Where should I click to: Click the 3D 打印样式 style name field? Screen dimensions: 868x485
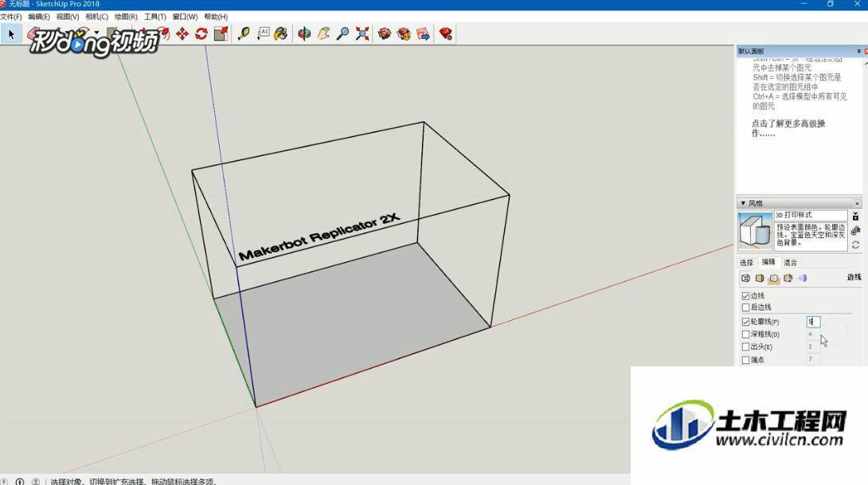click(x=811, y=215)
